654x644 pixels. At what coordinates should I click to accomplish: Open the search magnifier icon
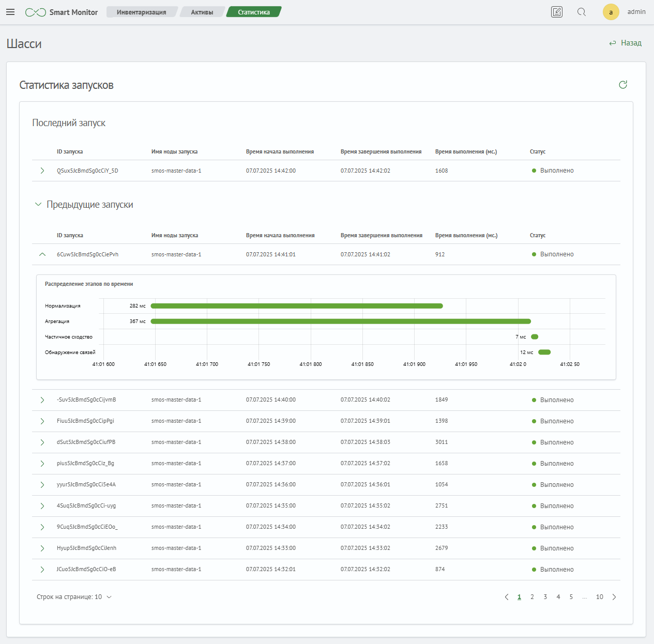tap(582, 12)
